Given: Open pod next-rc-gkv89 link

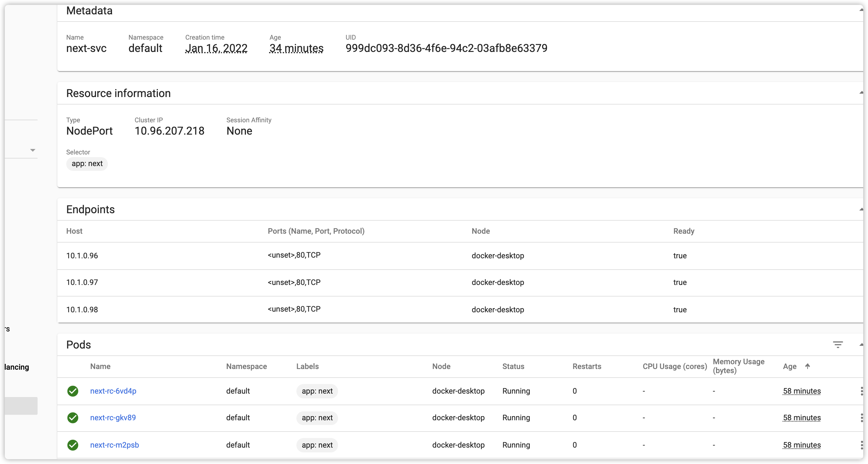Looking at the screenshot, I should pyautogui.click(x=113, y=418).
